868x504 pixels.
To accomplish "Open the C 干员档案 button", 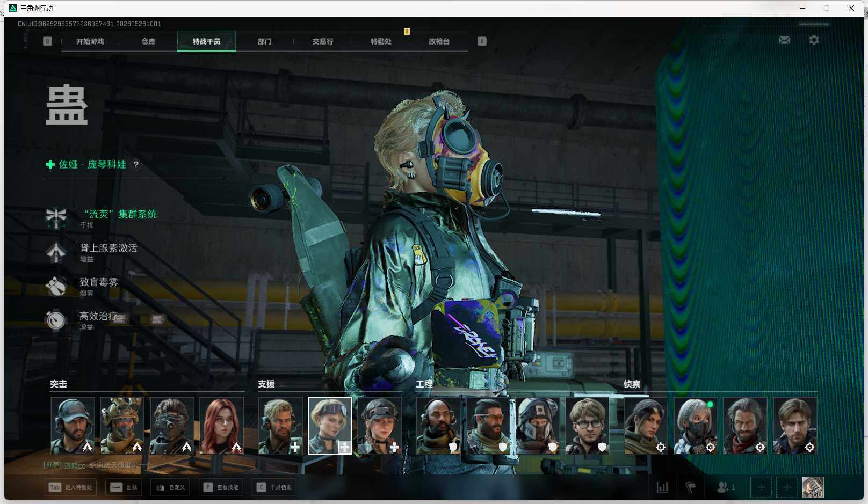I will click(274, 487).
